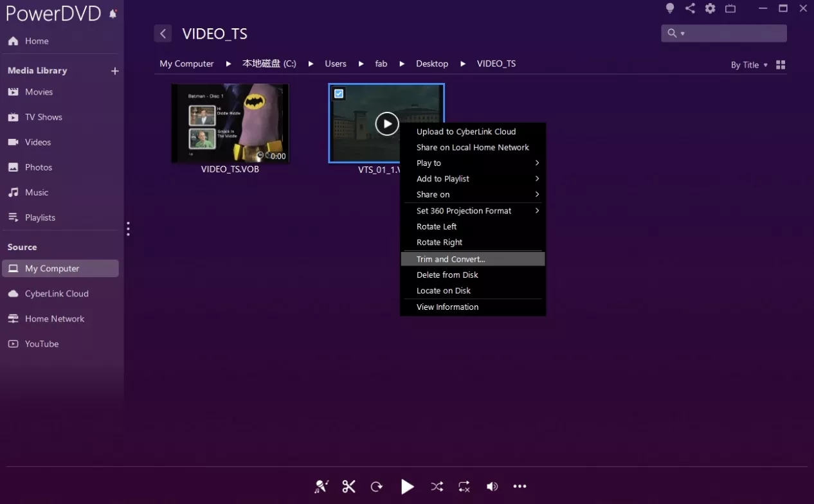Open the By Title sort dropdown
The image size is (814, 504).
coord(749,65)
